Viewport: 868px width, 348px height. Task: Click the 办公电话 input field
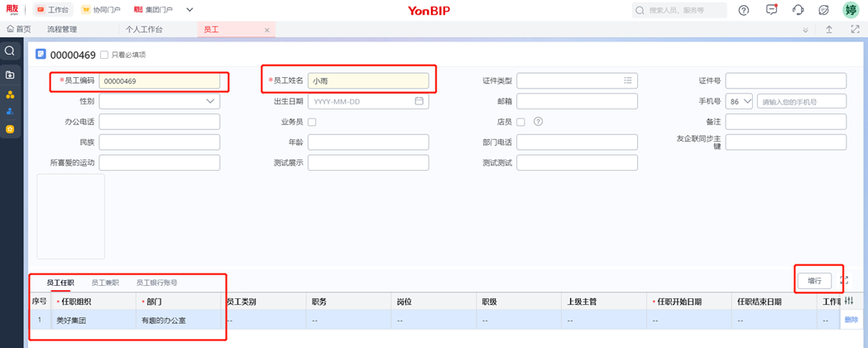coord(160,122)
